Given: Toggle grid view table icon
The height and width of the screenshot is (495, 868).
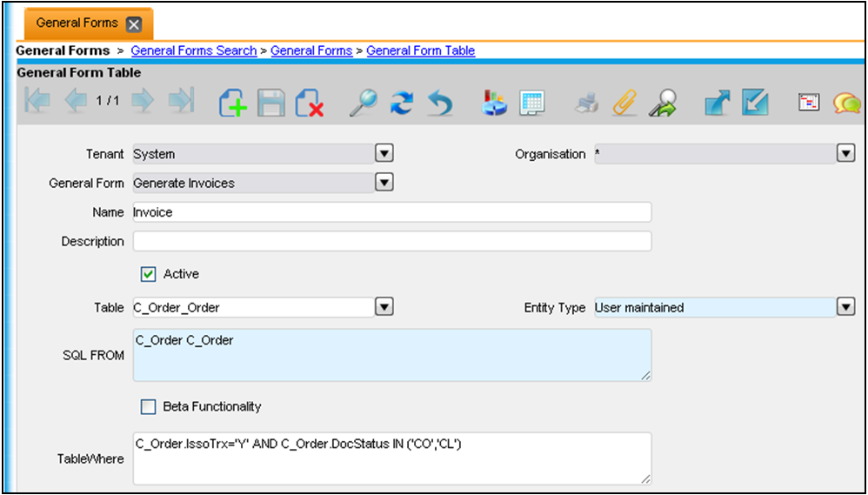Looking at the screenshot, I should [532, 103].
